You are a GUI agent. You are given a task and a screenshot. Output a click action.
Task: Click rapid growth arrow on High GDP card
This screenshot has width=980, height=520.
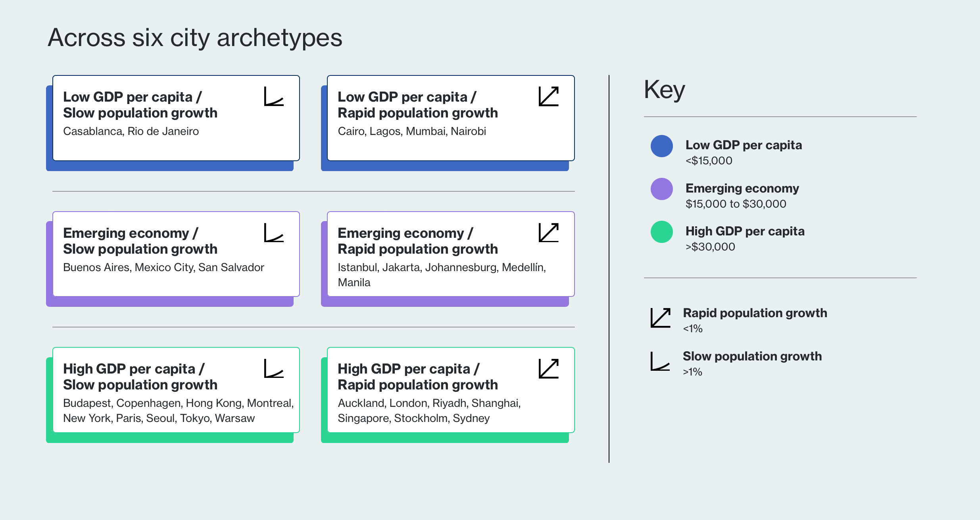pos(549,368)
